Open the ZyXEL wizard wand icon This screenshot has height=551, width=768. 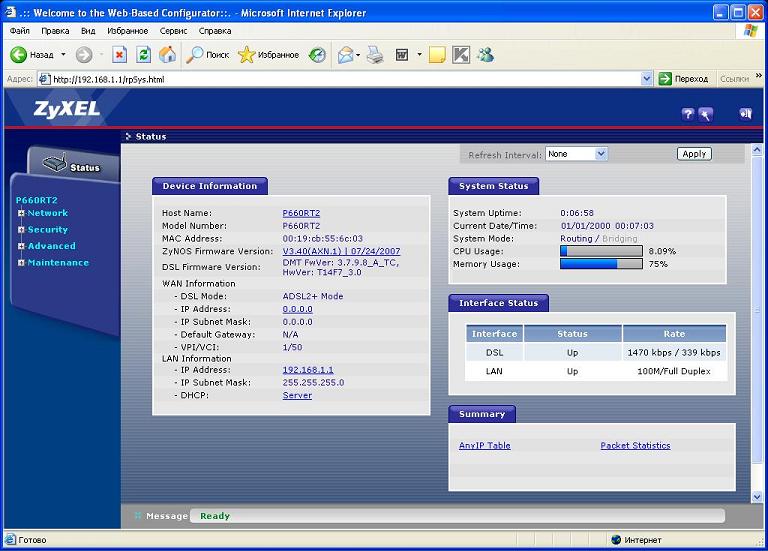coord(705,114)
